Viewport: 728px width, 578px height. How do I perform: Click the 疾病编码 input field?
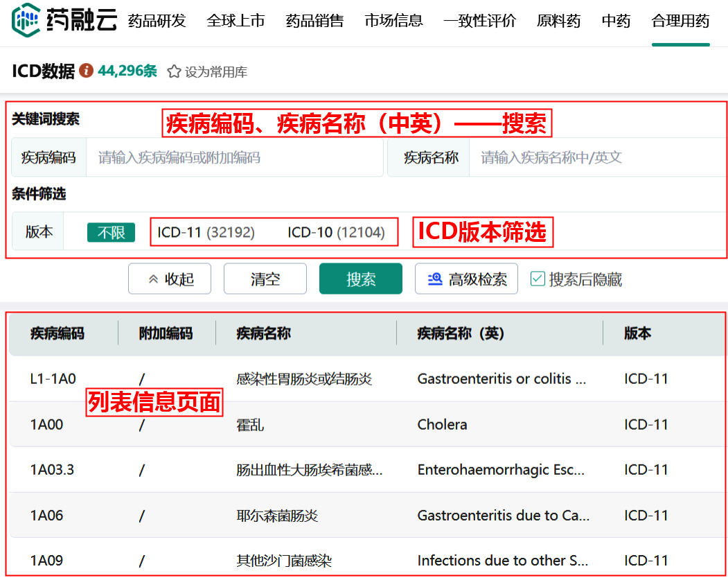tap(234, 157)
